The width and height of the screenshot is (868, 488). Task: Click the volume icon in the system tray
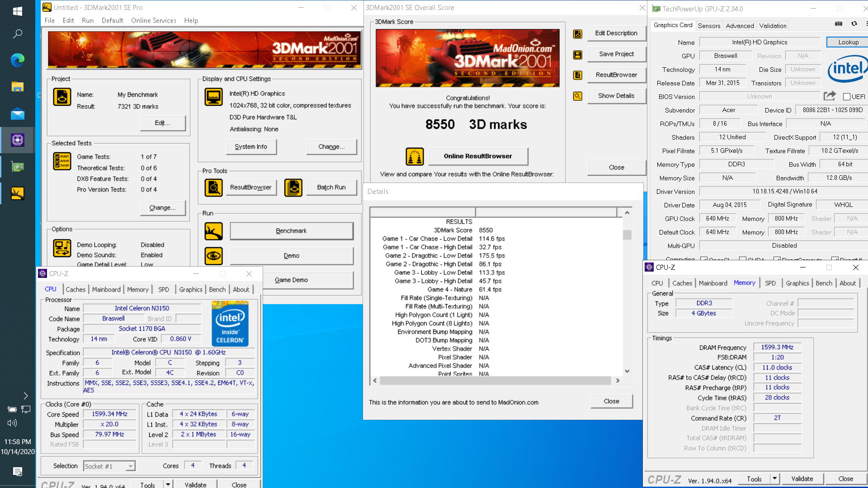point(12,423)
